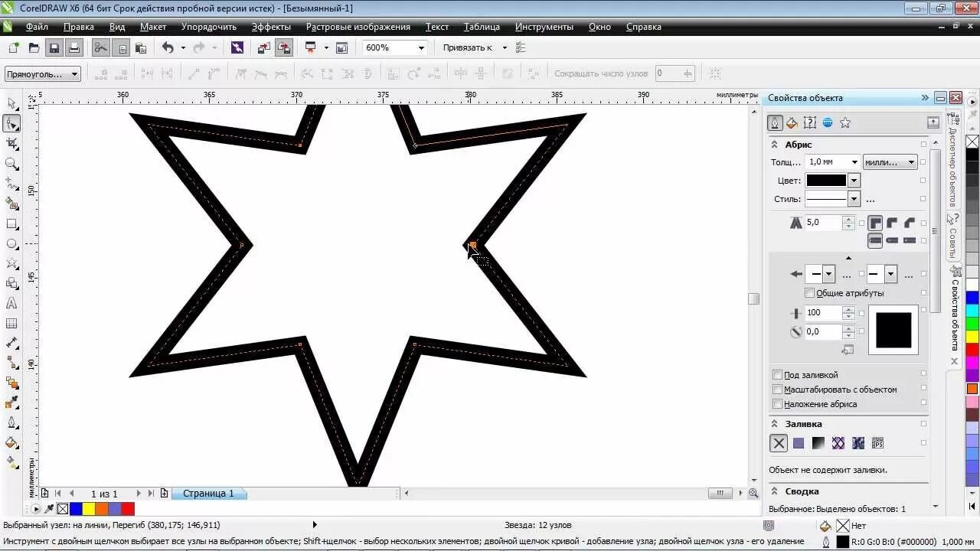The height and width of the screenshot is (551, 980).
Task: Pick red swatch in document palette
Action: 128,509
